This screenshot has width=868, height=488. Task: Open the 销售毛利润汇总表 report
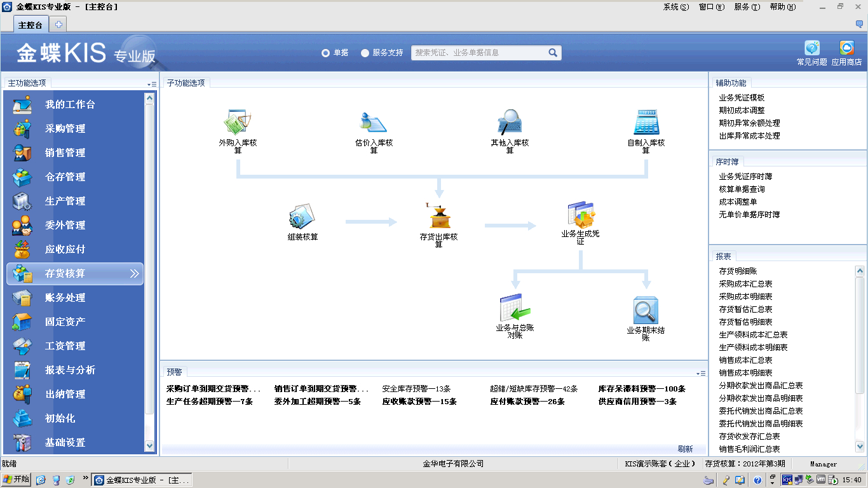pos(749,449)
